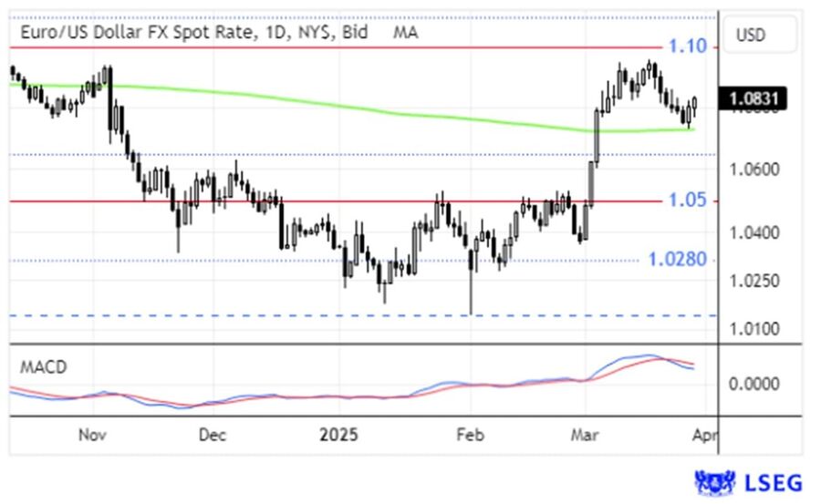Click the blue 1.10 resistance level label
The image size is (821, 504).
click(x=686, y=46)
